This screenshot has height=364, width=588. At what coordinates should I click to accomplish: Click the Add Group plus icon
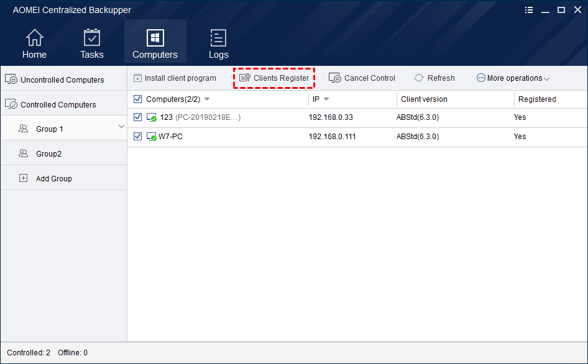23,178
